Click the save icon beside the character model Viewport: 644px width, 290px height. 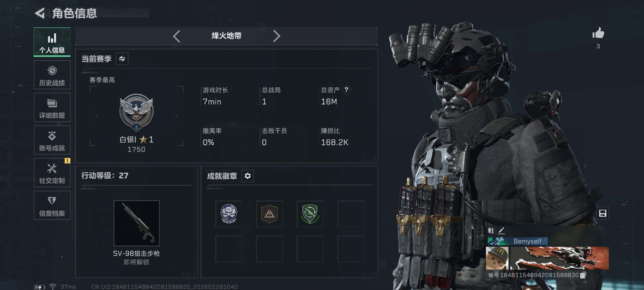603,213
